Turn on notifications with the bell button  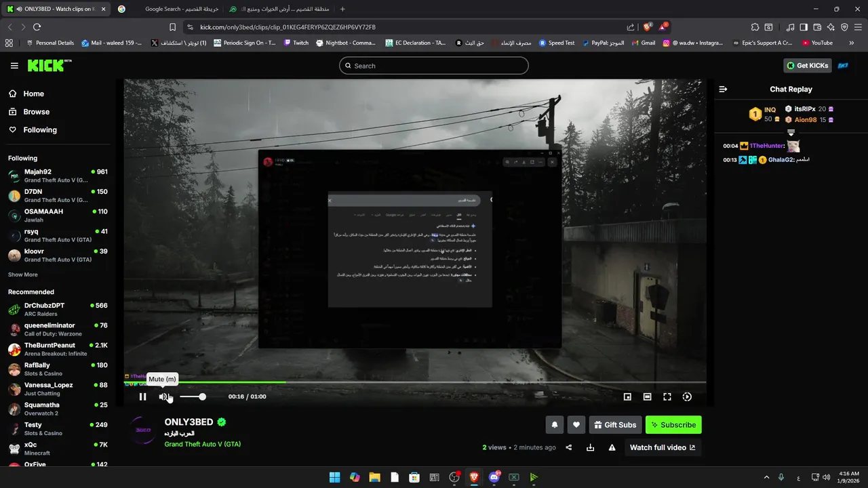tap(555, 425)
